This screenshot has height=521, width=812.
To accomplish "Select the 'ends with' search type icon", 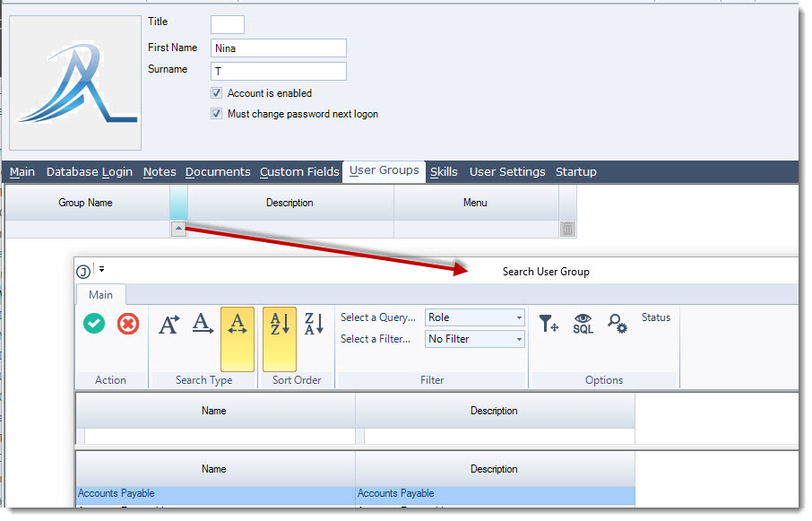I will [203, 325].
